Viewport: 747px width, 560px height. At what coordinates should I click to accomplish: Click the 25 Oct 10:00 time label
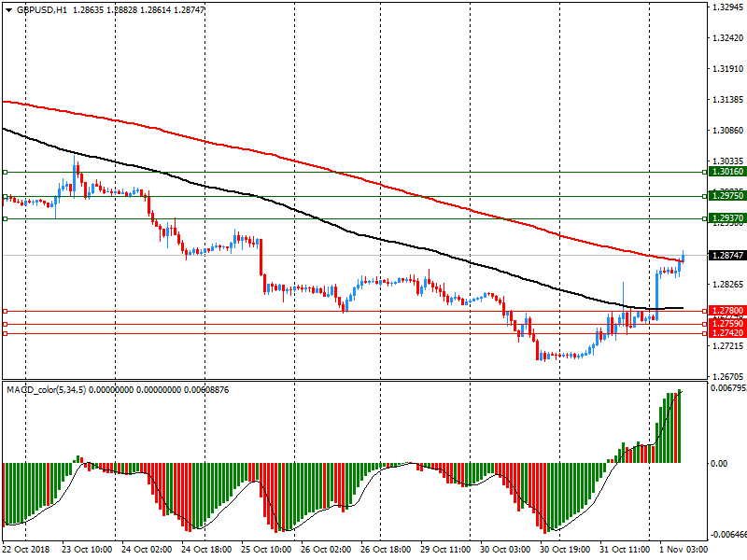click(x=266, y=550)
